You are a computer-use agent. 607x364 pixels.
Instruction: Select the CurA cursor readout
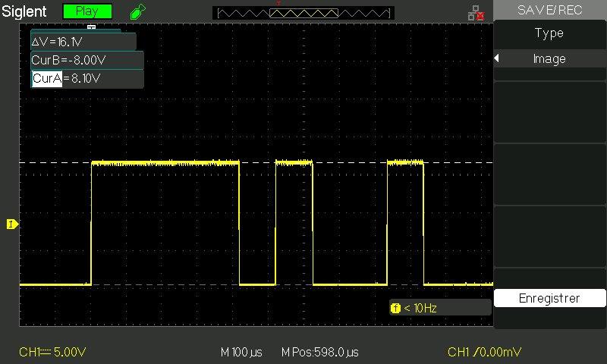coord(46,78)
